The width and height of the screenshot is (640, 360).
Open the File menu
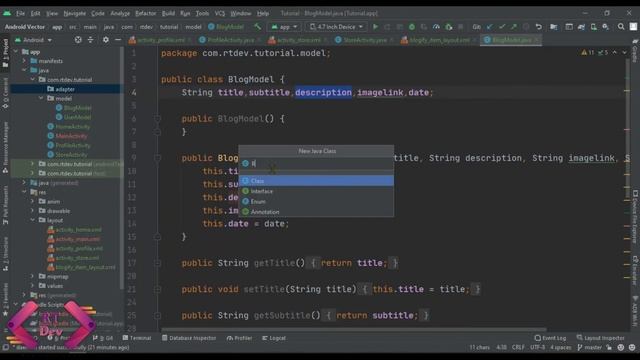[20, 13]
